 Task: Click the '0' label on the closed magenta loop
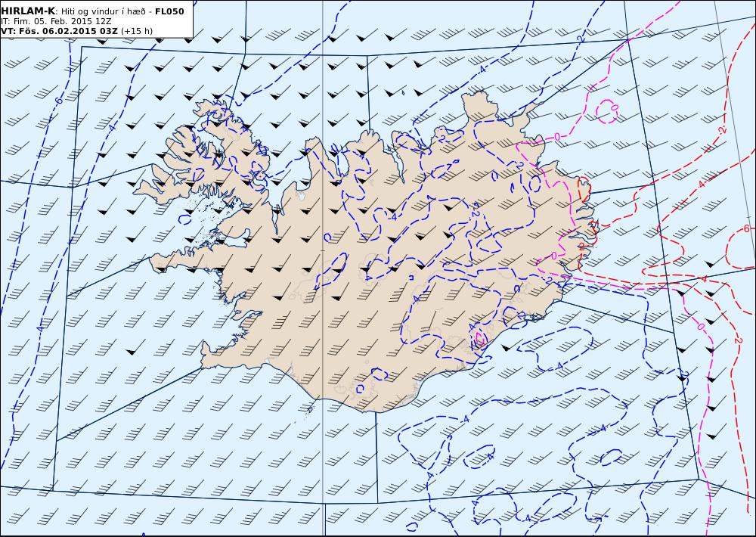(614, 107)
